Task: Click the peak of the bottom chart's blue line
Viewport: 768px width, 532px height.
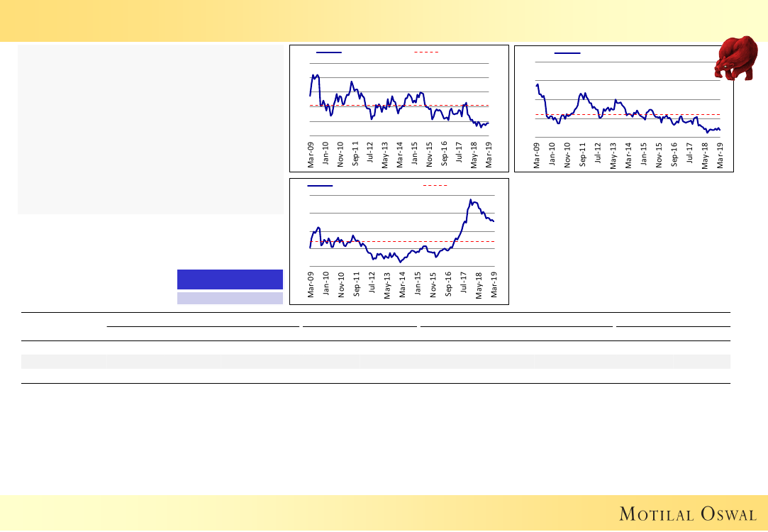Action: [472, 200]
